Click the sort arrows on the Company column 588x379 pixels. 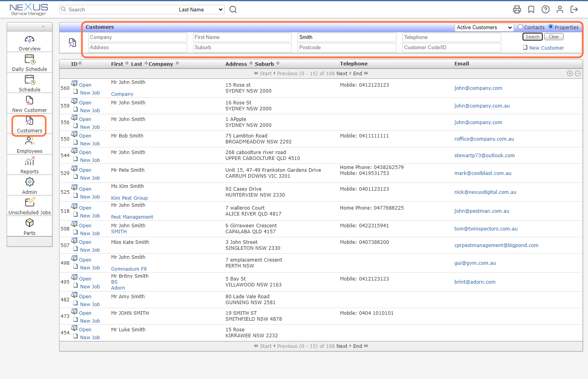point(177,63)
